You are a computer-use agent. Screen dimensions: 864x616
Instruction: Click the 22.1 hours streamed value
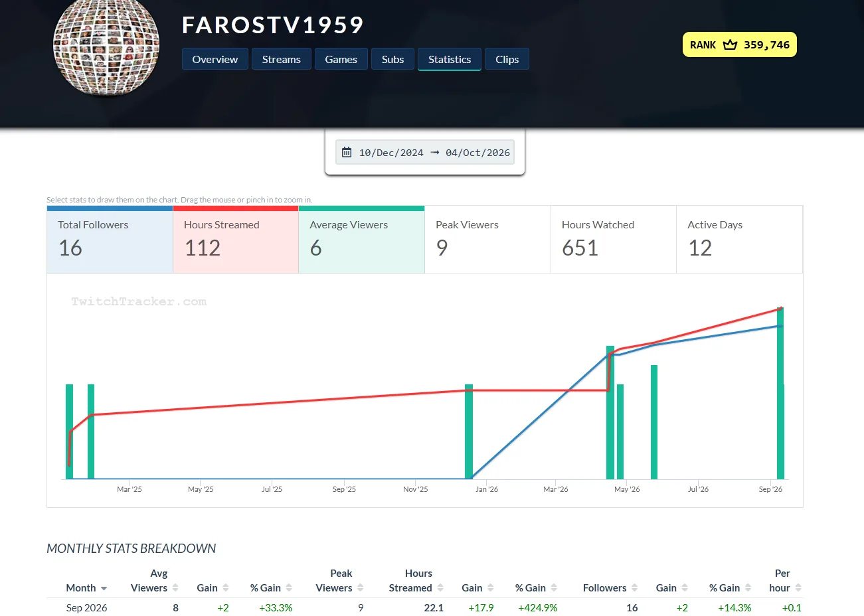point(434,607)
